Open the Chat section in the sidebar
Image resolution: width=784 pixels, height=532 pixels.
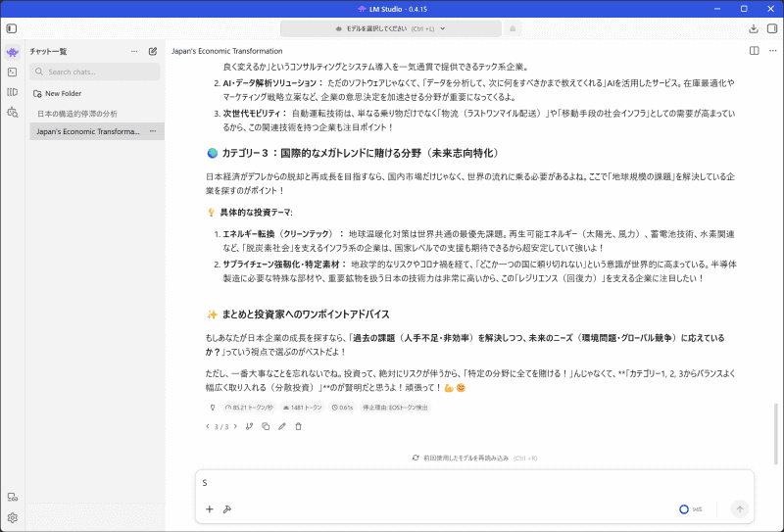click(13, 52)
